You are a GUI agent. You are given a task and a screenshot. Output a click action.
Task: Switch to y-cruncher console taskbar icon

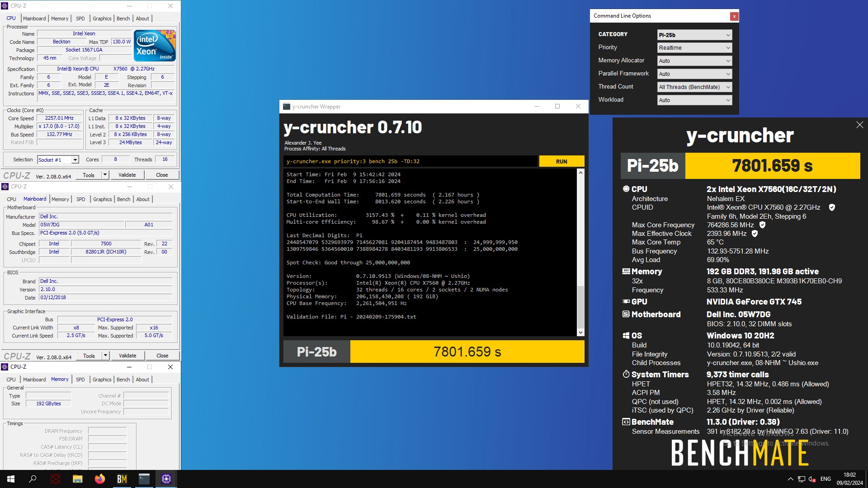tap(144, 479)
